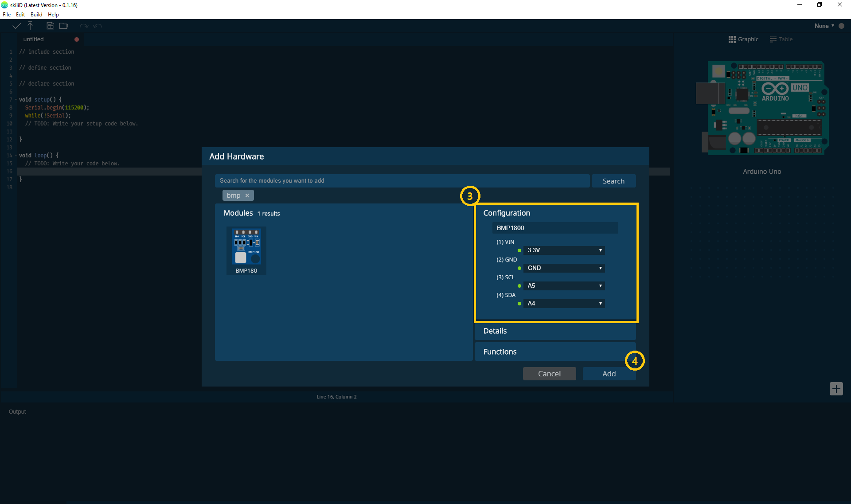Select the SDA pin dropdown A4

click(564, 303)
